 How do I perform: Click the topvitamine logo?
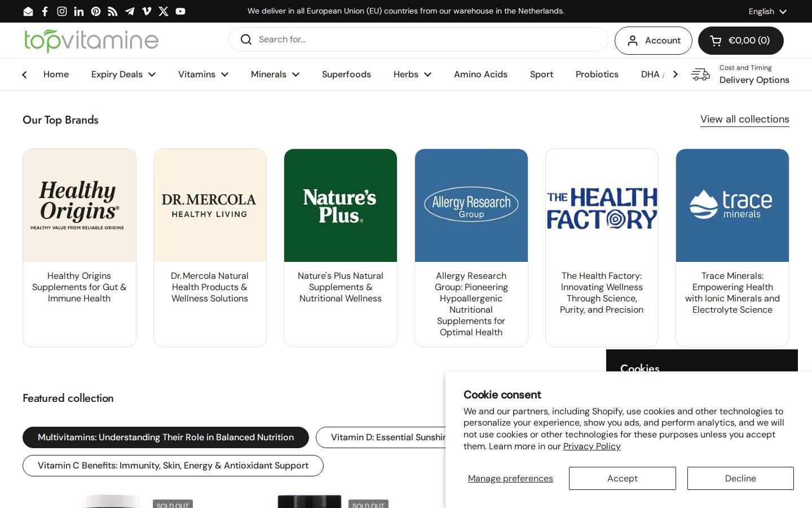point(91,41)
